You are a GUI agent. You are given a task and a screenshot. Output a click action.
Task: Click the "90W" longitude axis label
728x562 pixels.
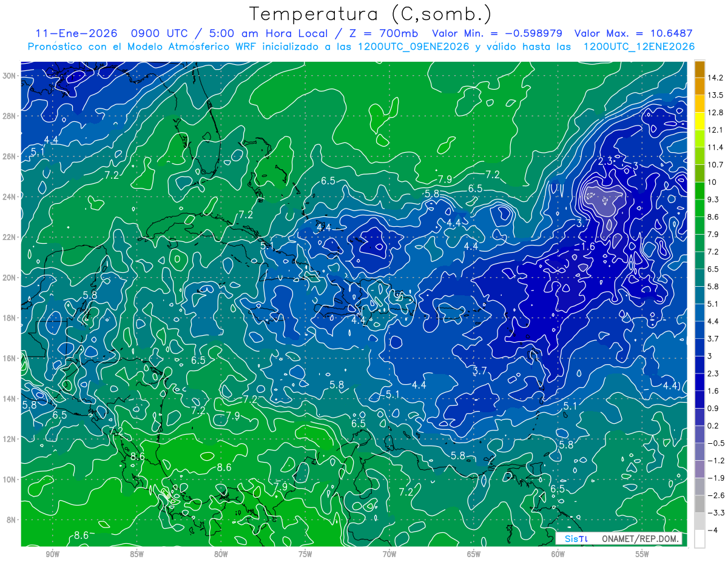click(x=52, y=554)
